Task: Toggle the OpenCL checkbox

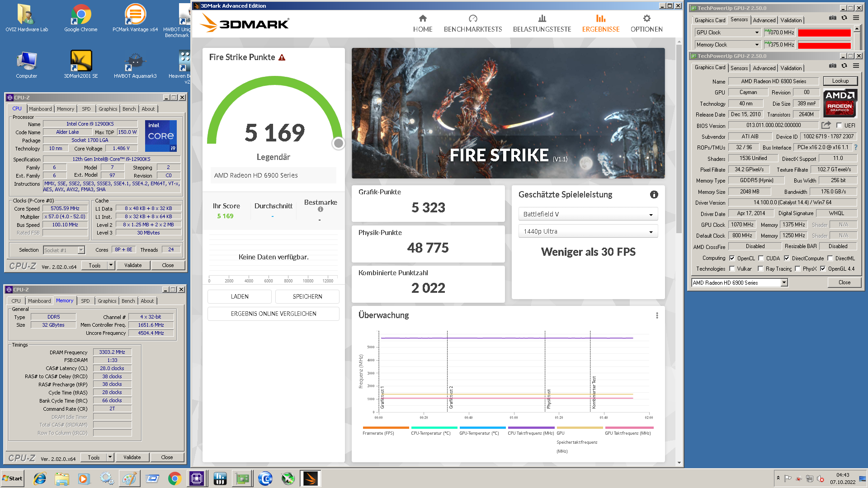Action: [732, 258]
